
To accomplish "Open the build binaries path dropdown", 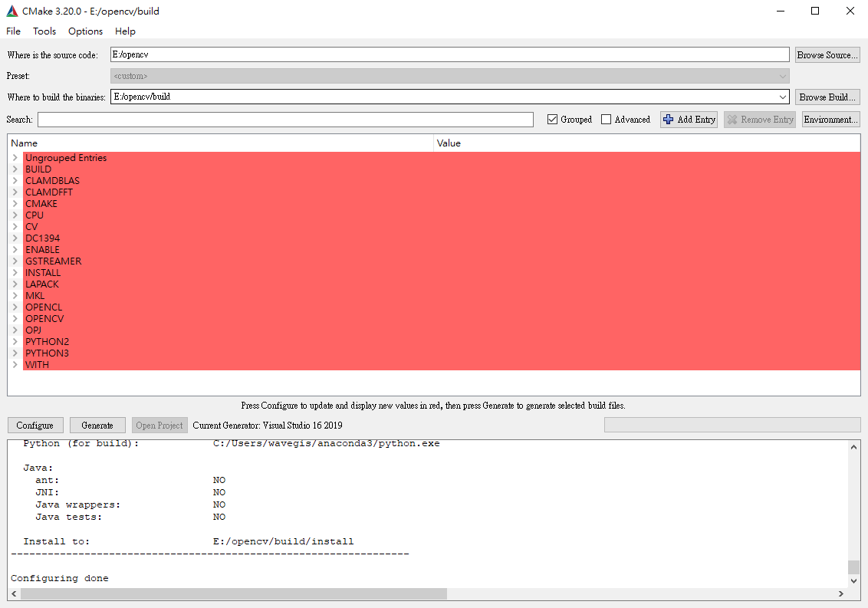I will (x=782, y=97).
